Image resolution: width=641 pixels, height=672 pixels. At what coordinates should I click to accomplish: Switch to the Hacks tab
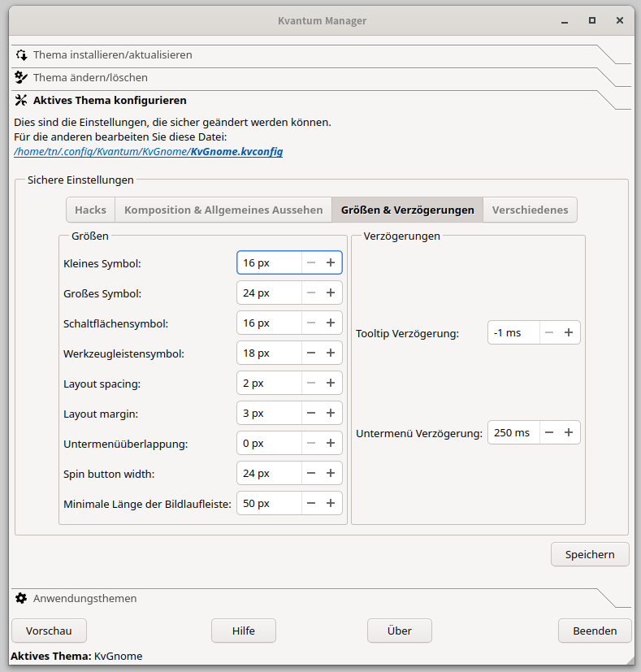coord(90,210)
